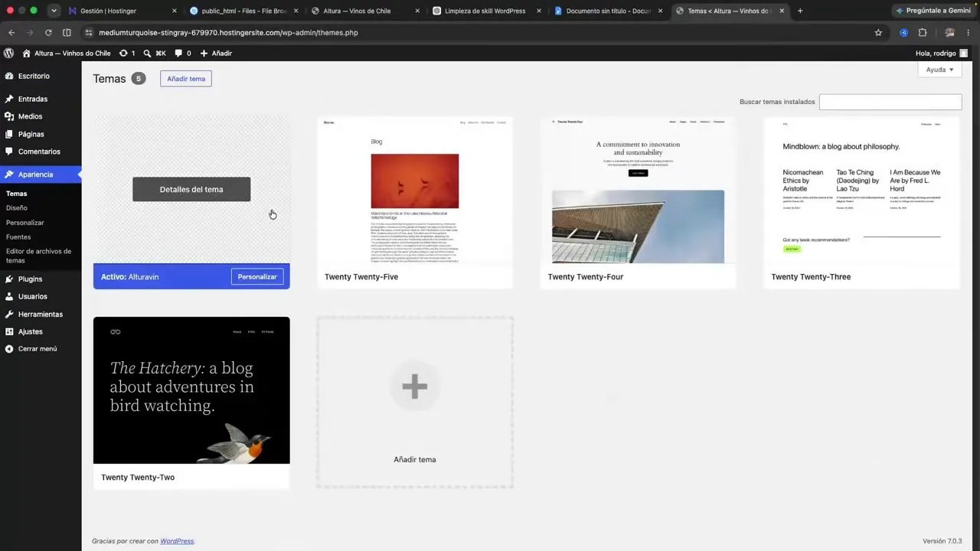Go back with the browser back arrow
The height and width of the screenshot is (551, 980).
coord(11,33)
